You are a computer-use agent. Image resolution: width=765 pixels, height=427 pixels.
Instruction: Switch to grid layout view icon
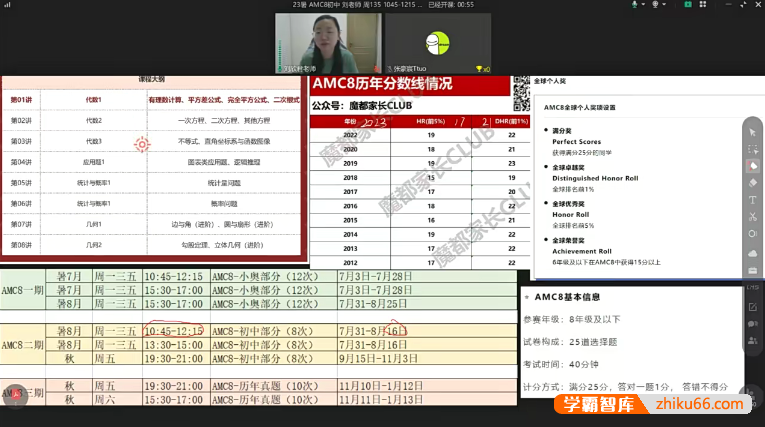[703, 4]
